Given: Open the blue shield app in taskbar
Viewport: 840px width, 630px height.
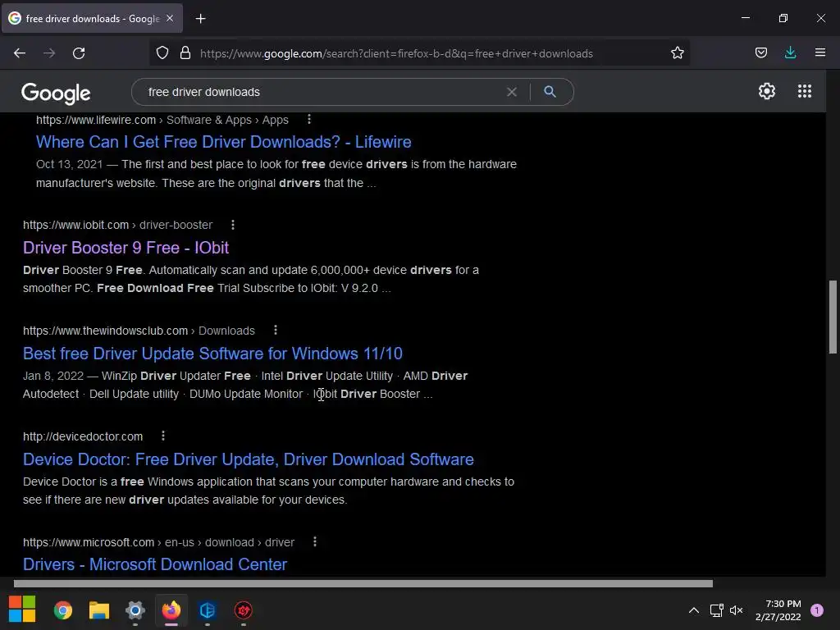Looking at the screenshot, I should (x=208, y=610).
